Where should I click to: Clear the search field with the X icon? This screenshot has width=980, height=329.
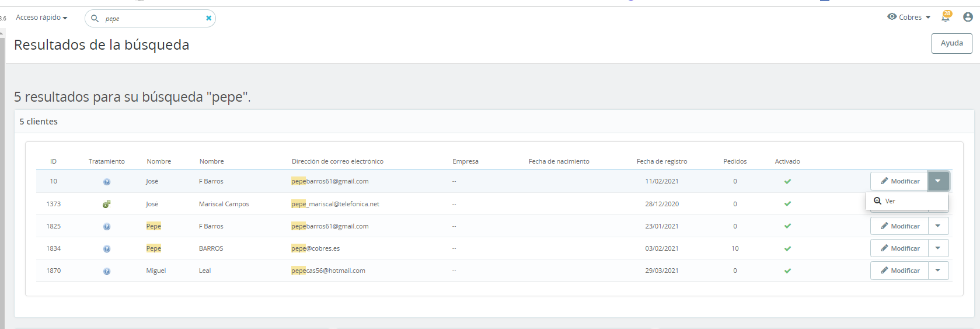point(208,18)
